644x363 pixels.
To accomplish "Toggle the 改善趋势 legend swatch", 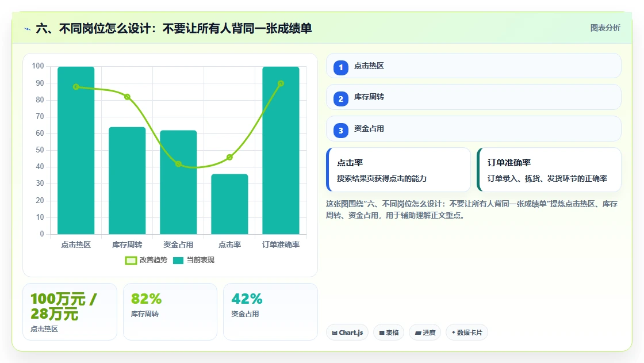I will [x=131, y=260].
